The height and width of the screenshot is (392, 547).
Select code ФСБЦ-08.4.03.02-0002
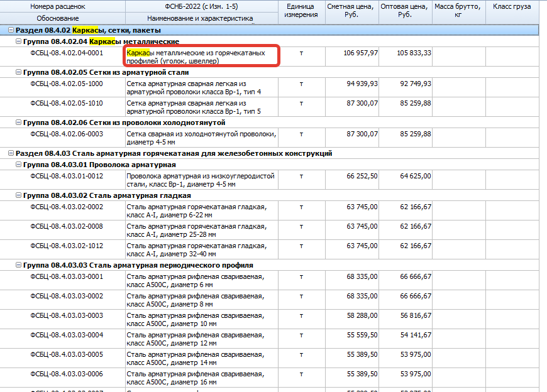click(67, 207)
